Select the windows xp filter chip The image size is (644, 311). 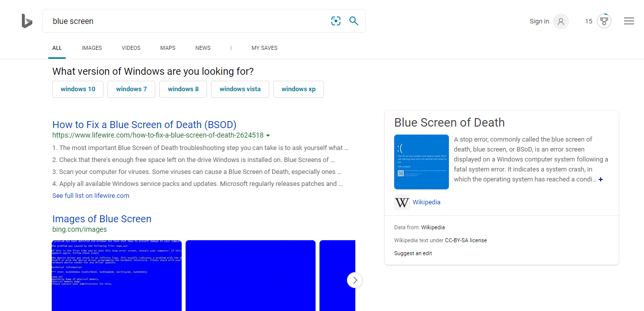(298, 89)
